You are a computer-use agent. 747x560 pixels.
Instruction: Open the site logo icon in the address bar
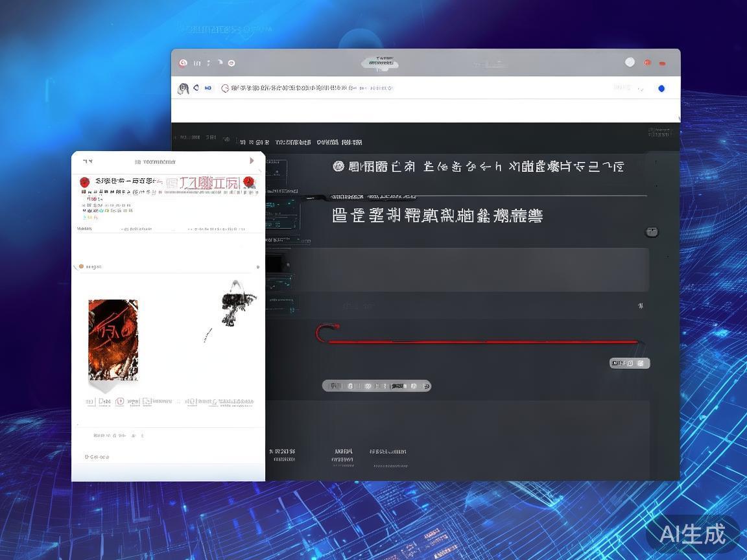click(226, 88)
